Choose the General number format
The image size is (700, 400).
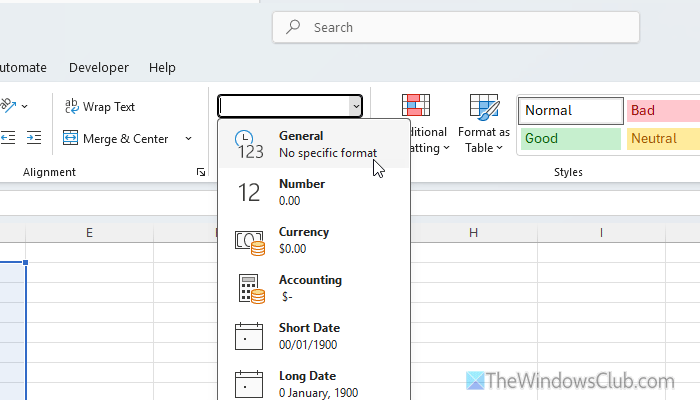(x=314, y=144)
